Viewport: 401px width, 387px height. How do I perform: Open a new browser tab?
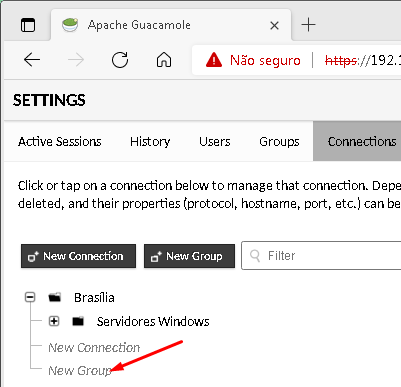click(308, 25)
